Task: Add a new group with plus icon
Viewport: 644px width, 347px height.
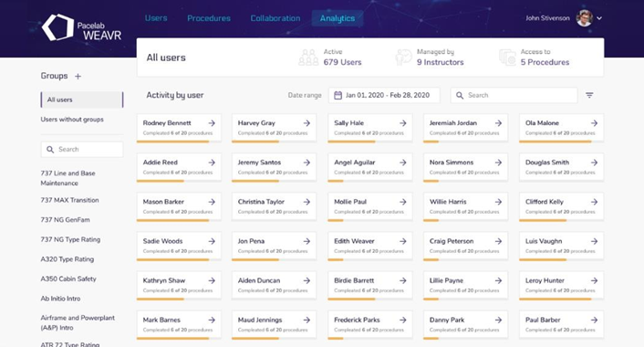Action: coord(78,76)
